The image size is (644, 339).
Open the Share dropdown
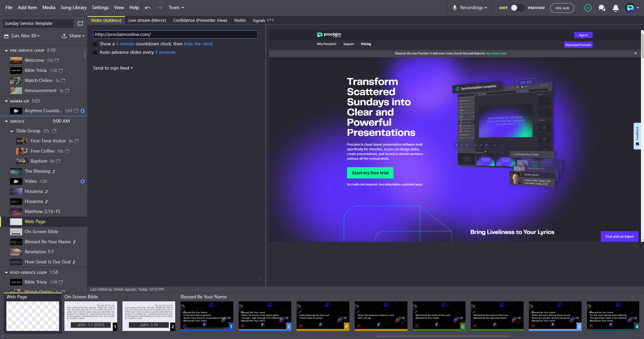73,36
